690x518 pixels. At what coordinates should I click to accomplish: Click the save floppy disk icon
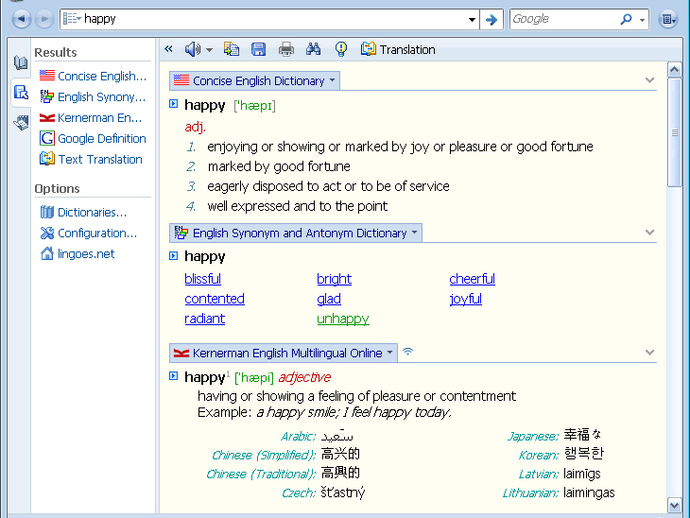258,49
